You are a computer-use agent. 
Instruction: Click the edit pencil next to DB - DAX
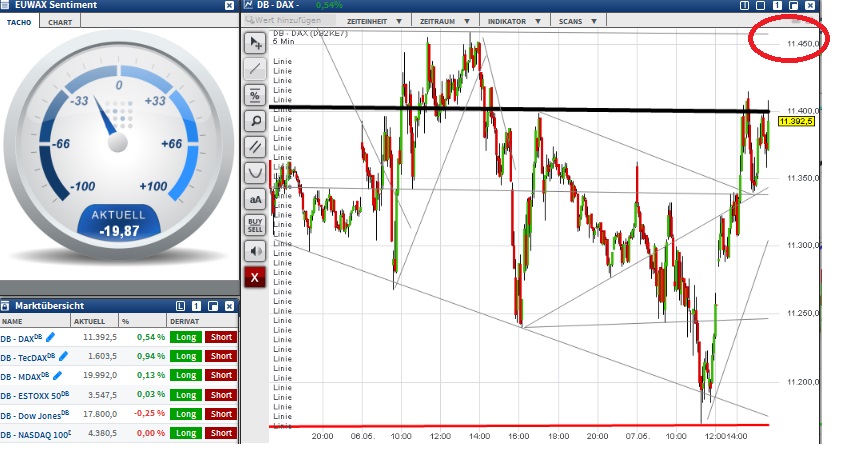51,337
